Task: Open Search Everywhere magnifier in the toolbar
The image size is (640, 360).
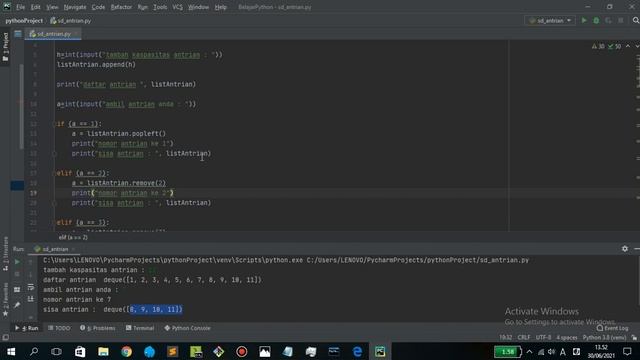Action: point(636,20)
